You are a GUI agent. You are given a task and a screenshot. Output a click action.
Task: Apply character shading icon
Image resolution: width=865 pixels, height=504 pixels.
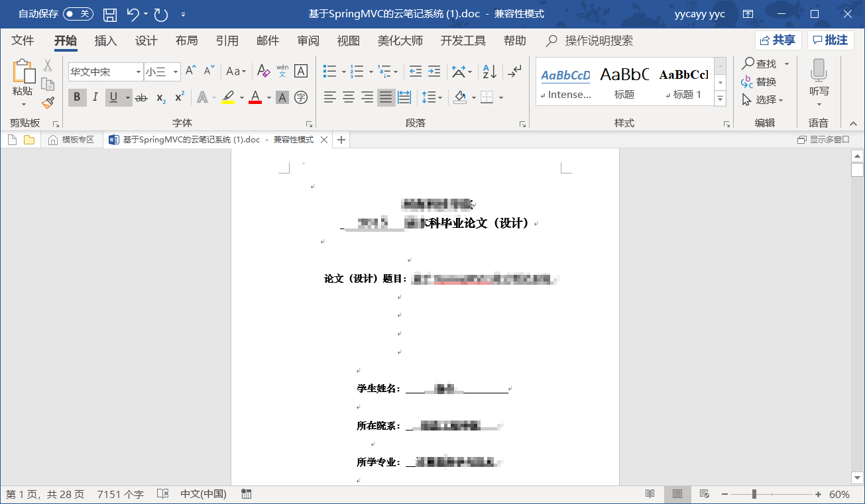282,98
